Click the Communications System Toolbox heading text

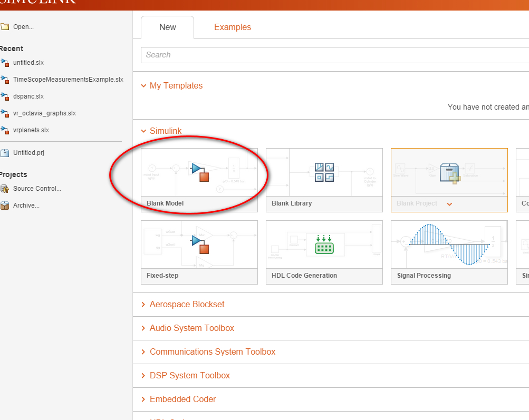213,351
